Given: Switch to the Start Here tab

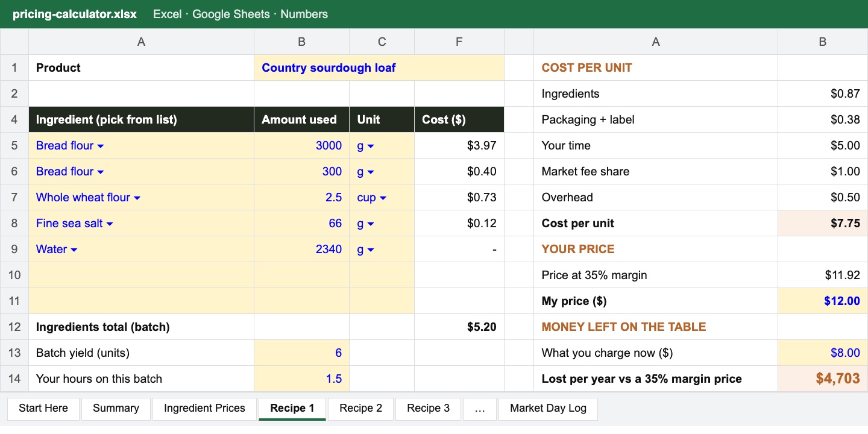Looking at the screenshot, I should 43,408.
